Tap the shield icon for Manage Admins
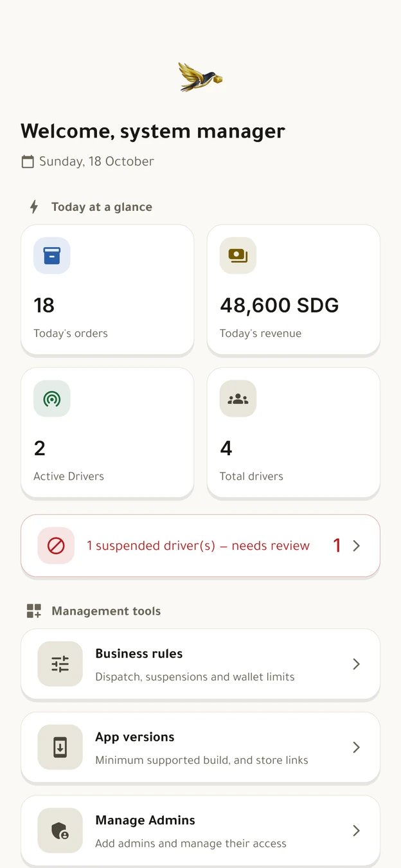The height and width of the screenshot is (868, 401). (x=60, y=831)
